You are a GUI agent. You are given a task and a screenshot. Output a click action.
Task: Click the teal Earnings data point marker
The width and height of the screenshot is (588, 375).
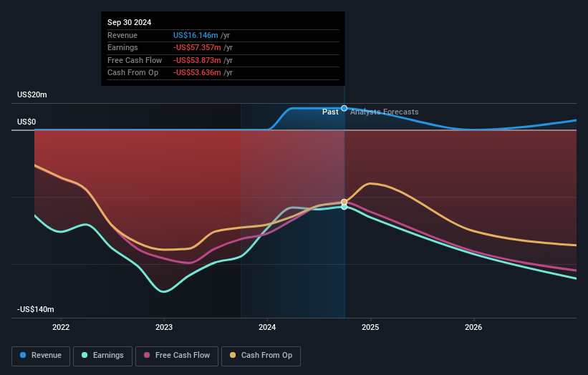[344, 207]
